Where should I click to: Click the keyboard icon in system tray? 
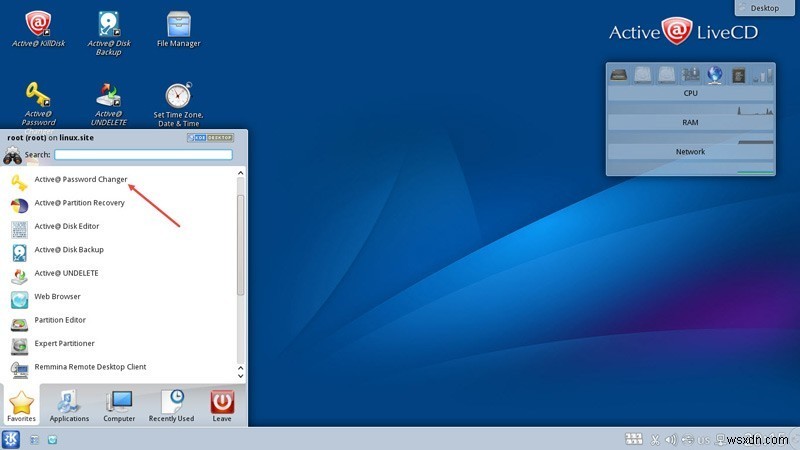(634, 439)
